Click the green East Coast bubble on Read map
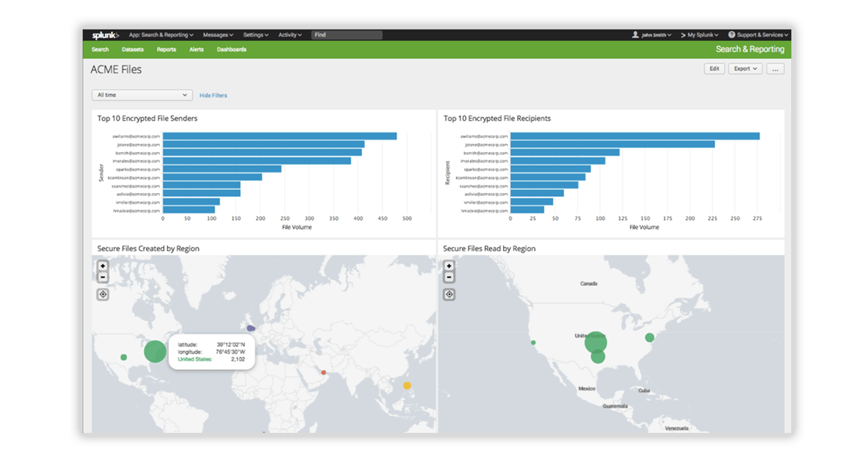Viewport: 868px width, 462px height. coord(650,338)
